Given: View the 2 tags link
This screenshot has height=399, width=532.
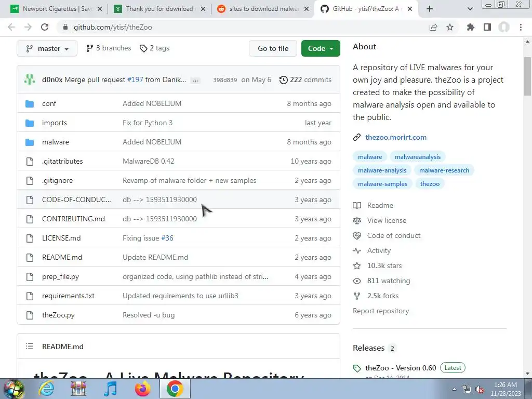Looking at the screenshot, I should click(154, 48).
